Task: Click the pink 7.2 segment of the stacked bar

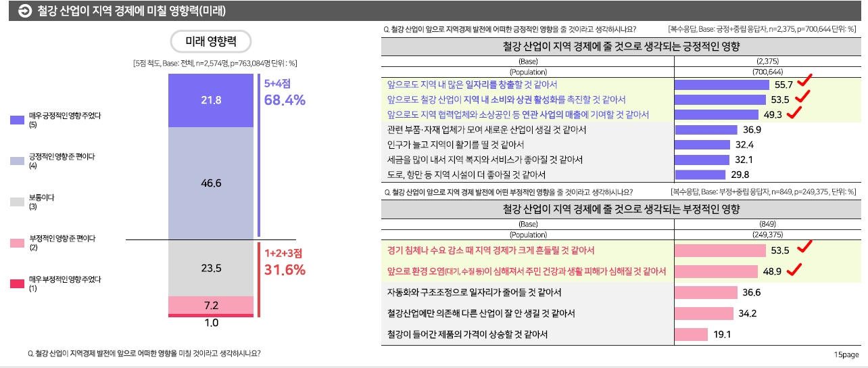Action: tap(211, 305)
